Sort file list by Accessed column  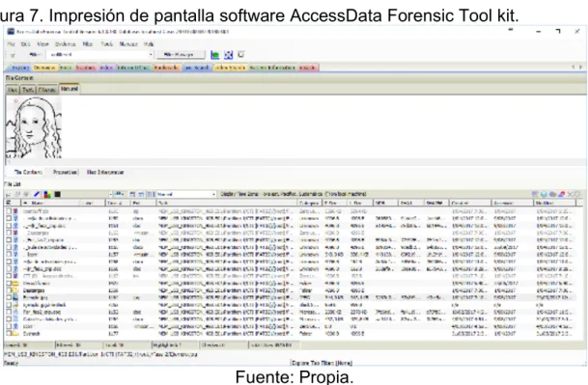point(512,204)
